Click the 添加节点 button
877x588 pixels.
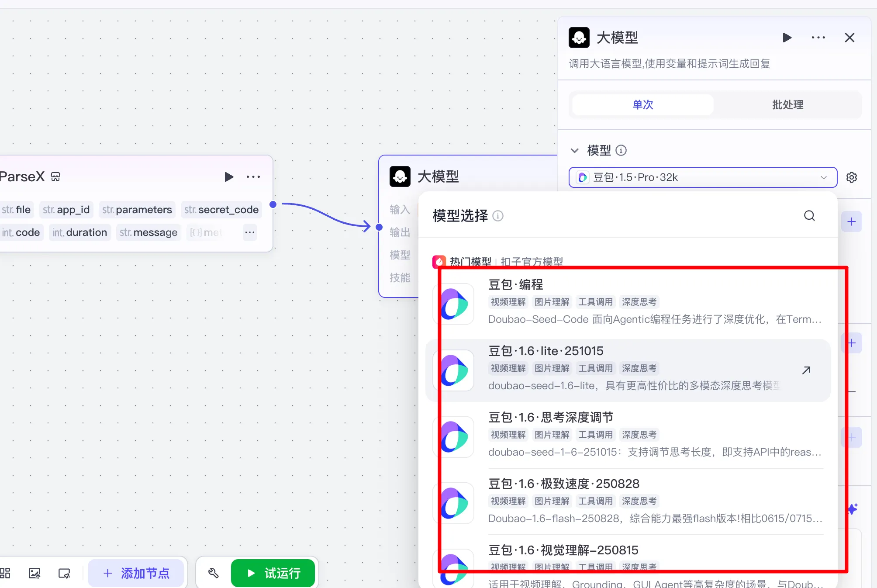136,573
